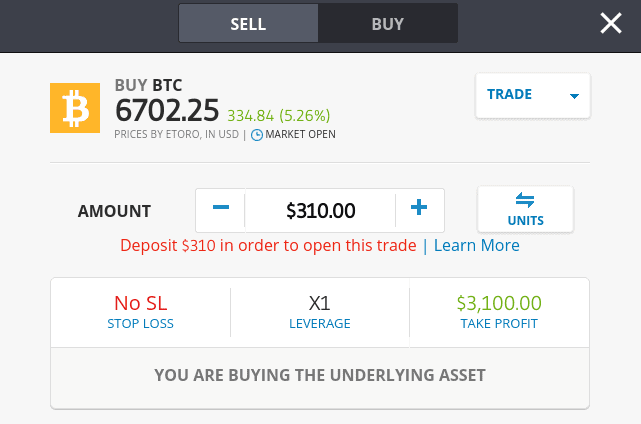Click the green 334.84 (5.26%) change
Screen dimensions: 641x424
pos(279,116)
